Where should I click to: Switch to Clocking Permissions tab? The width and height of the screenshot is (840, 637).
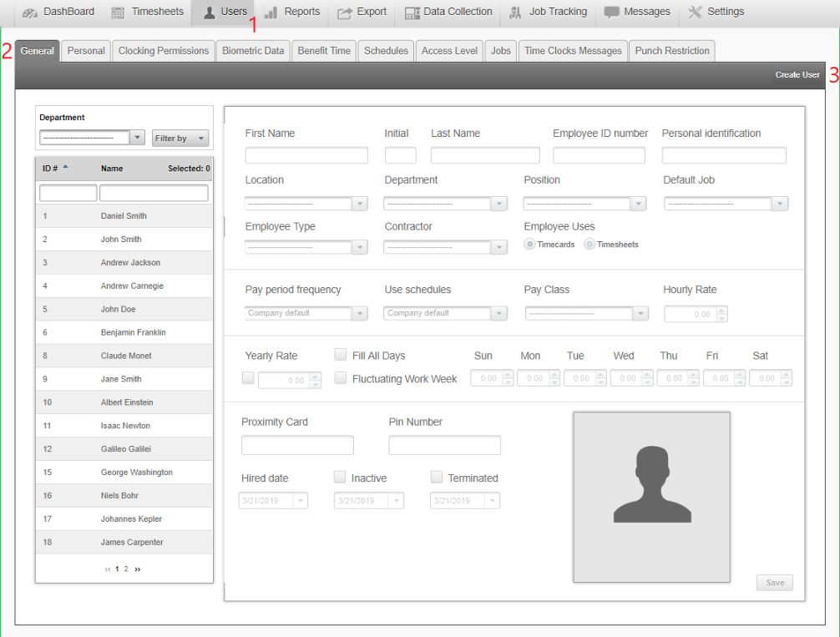point(164,51)
